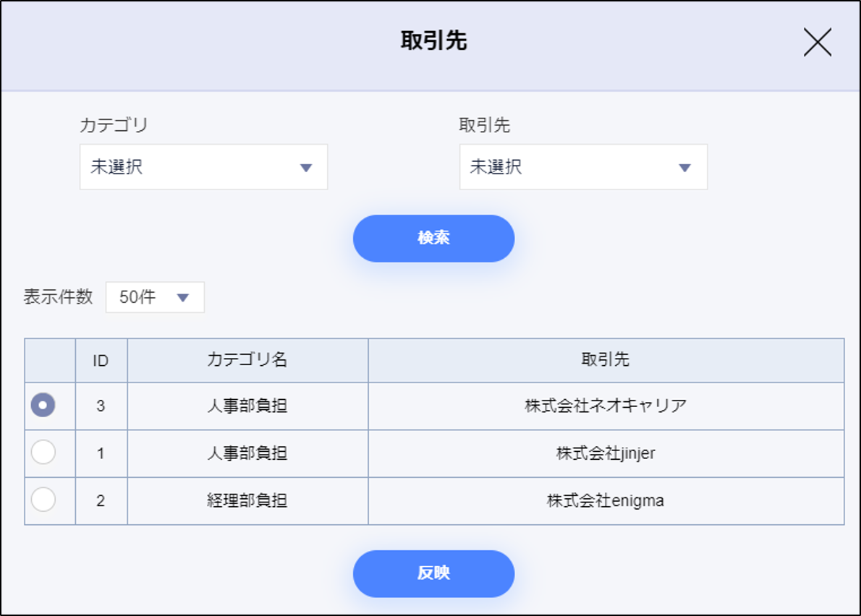Open the カテゴリ dropdown
The width and height of the screenshot is (861, 616).
coord(203,167)
